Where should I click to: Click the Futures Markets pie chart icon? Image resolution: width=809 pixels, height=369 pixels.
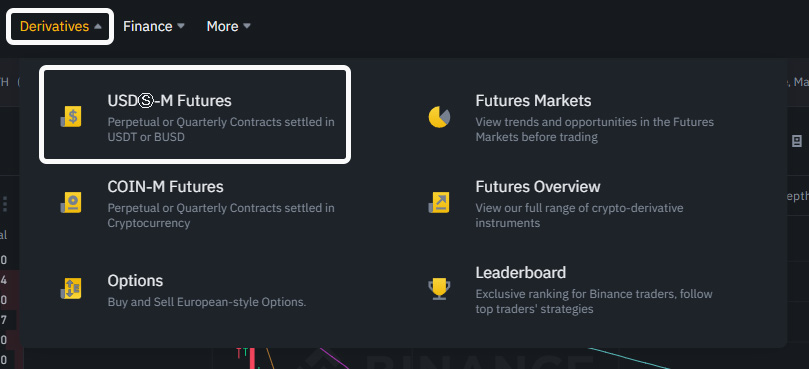point(439,117)
